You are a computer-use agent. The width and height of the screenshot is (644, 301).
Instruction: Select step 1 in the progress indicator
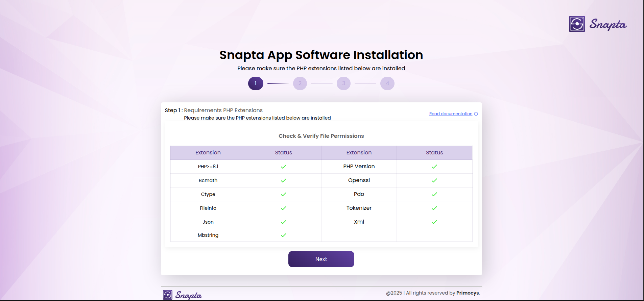[256, 83]
